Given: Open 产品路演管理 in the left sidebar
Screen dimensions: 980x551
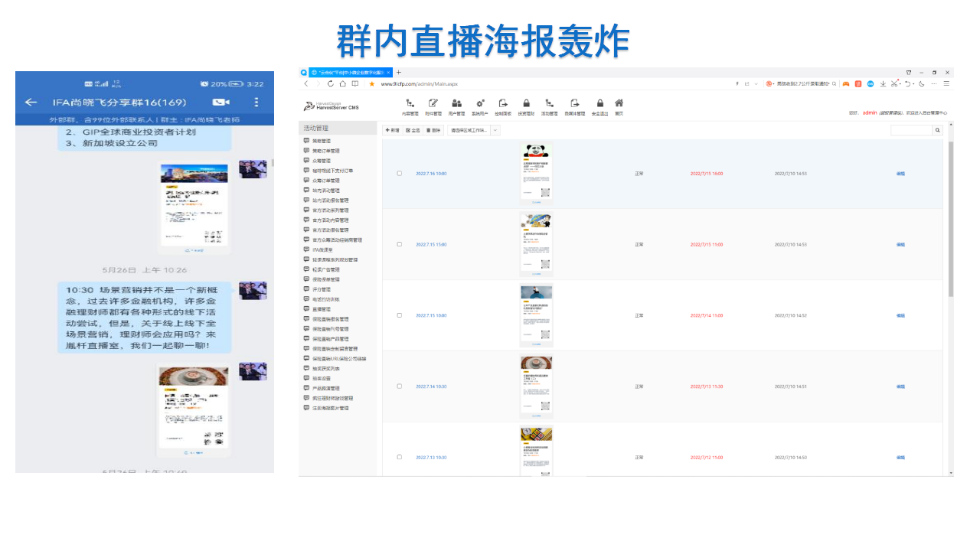Looking at the screenshot, I should click(x=325, y=389).
